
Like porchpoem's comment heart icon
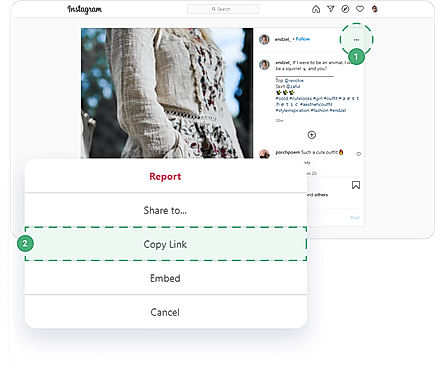pyautogui.click(x=359, y=154)
